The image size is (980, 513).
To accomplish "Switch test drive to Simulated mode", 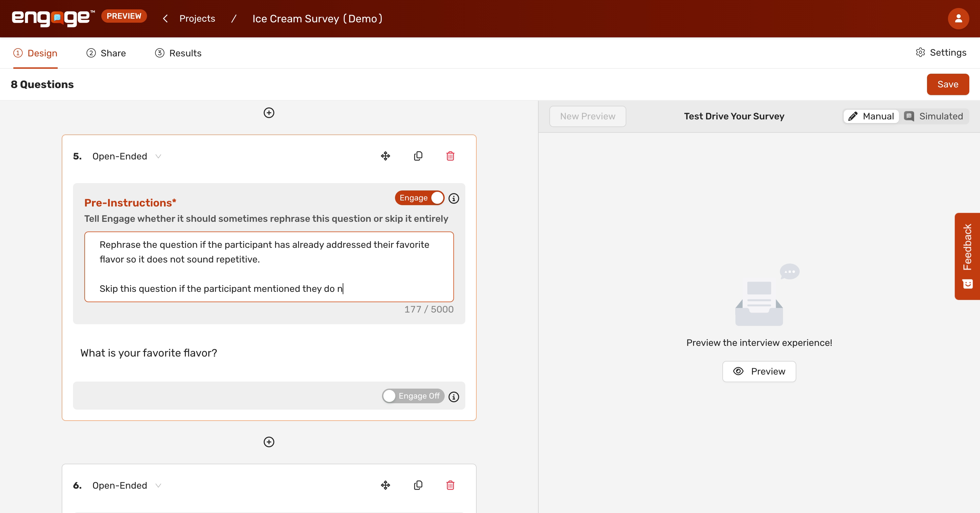I will (x=934, y=116).
